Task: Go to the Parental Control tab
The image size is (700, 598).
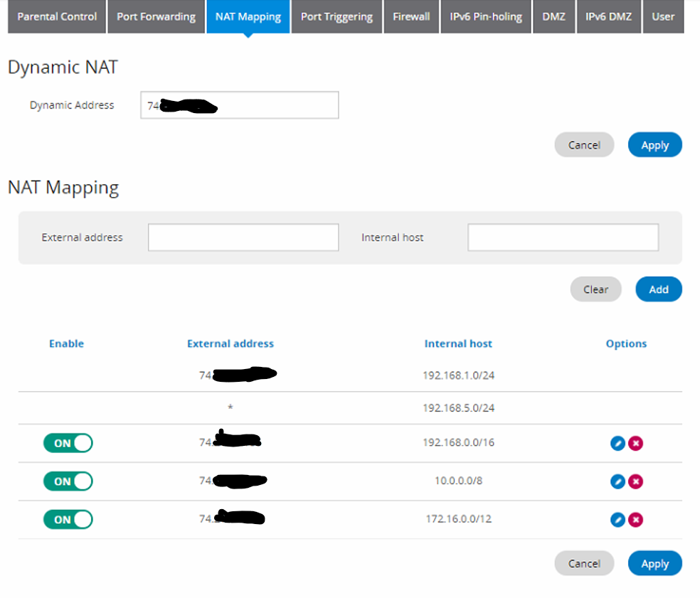Action: (x=57, y=16)
